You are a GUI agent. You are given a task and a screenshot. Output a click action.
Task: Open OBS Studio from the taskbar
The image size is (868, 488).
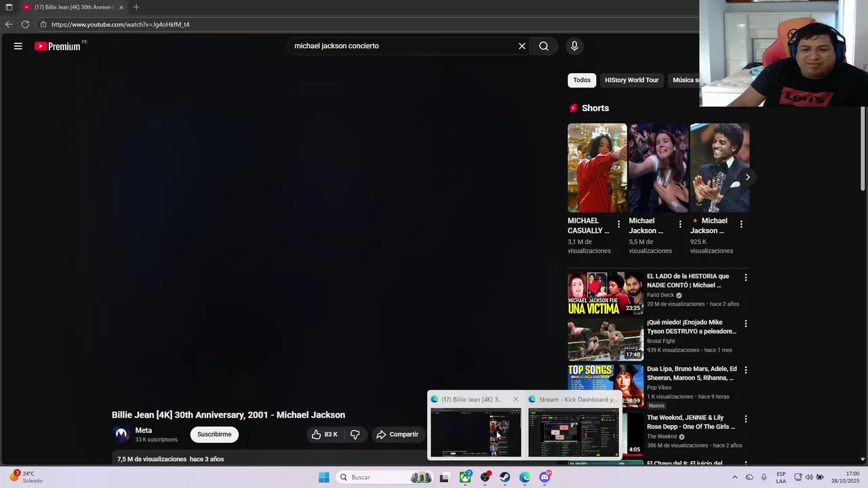point(485,477)
